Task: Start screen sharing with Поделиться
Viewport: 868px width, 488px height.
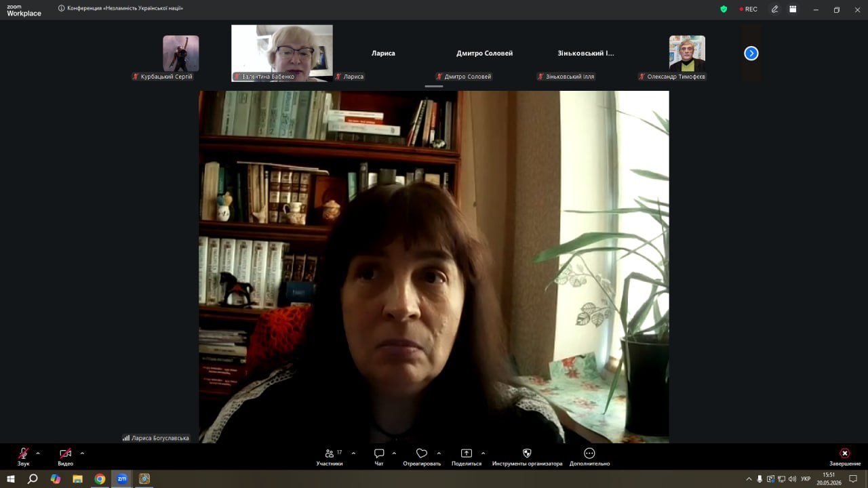Action: [467, 456]
